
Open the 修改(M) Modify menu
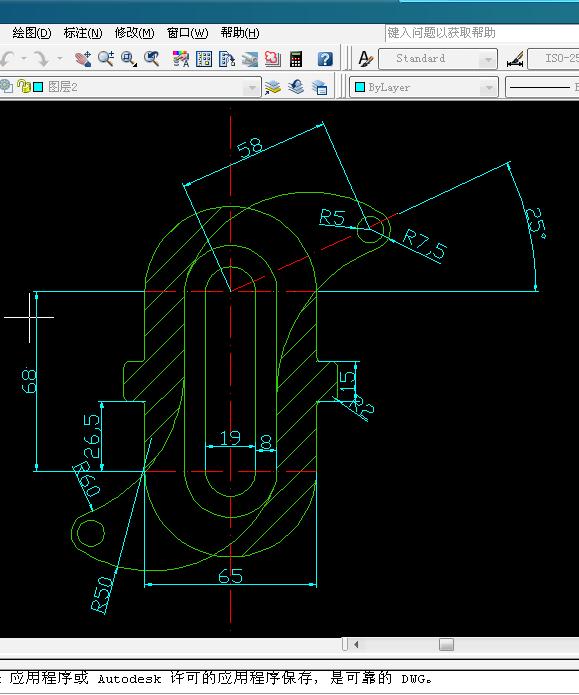(x=134, y=33)
